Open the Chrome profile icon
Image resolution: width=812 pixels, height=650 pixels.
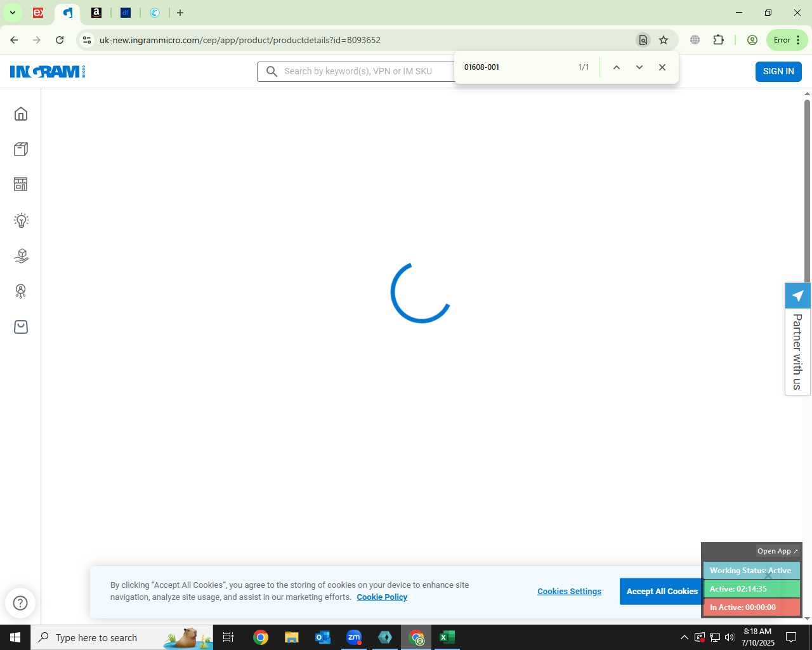(x=752, y=40)
